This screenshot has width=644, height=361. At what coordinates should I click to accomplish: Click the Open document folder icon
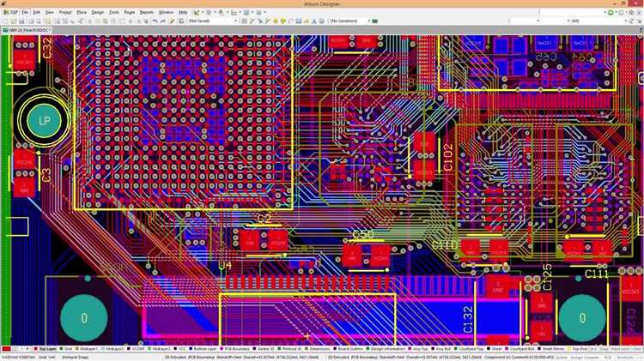coord(14,21)
